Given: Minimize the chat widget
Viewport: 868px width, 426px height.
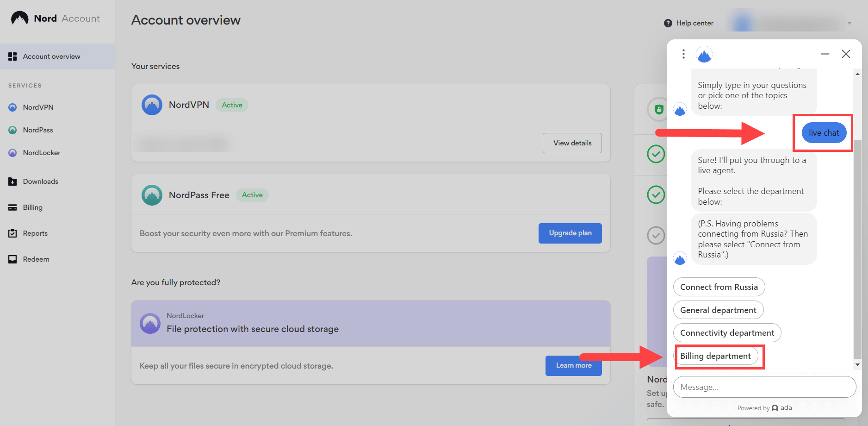Looking at the screenshot, I should 825,54.
